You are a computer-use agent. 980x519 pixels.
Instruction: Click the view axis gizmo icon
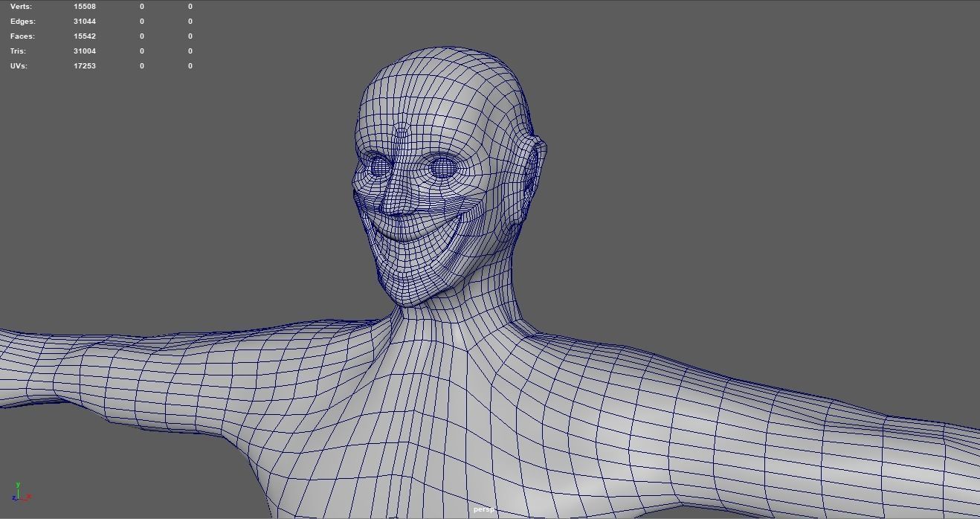coord(21,491)
